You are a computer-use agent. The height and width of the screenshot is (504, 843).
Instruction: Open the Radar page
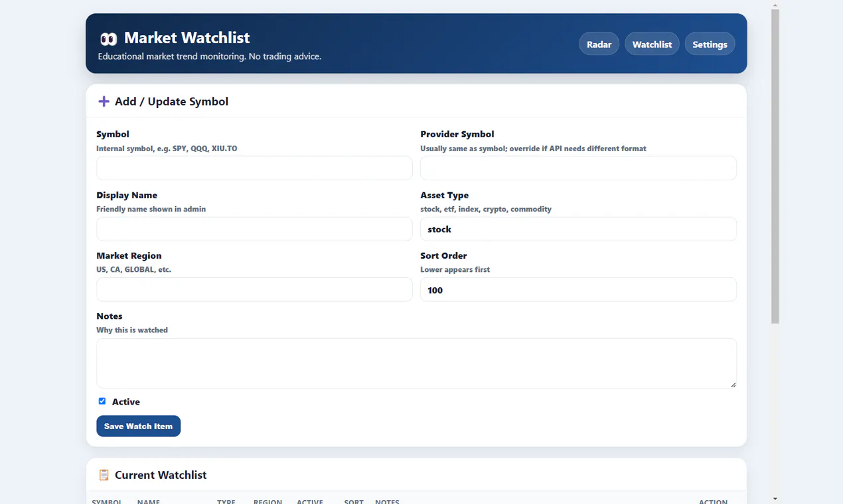click(x=599, y=44)
